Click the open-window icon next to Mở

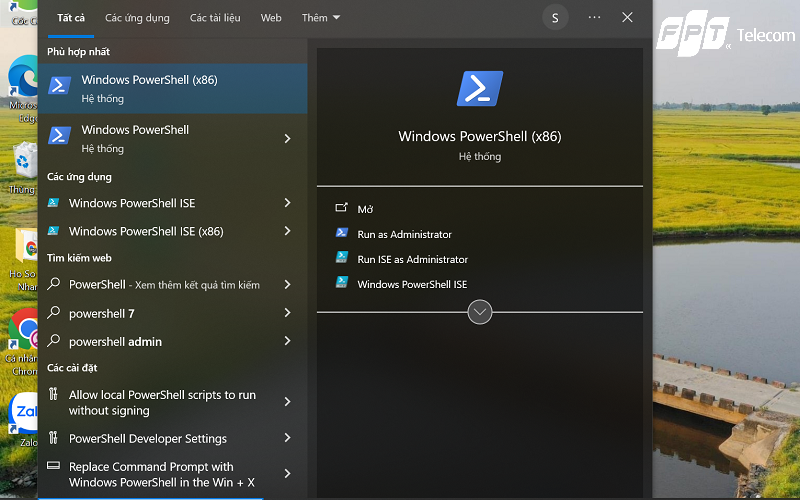click(341, 207)
